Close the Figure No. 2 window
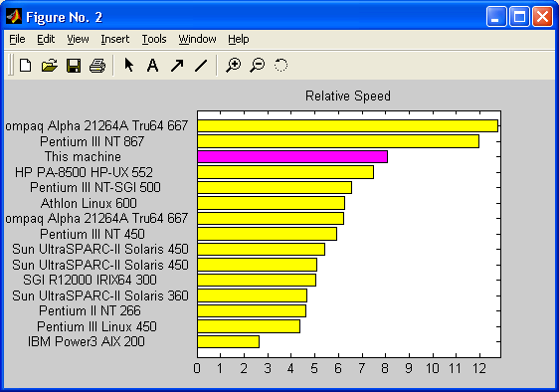This screenshot has width=559, height=392. pos(542,17)
